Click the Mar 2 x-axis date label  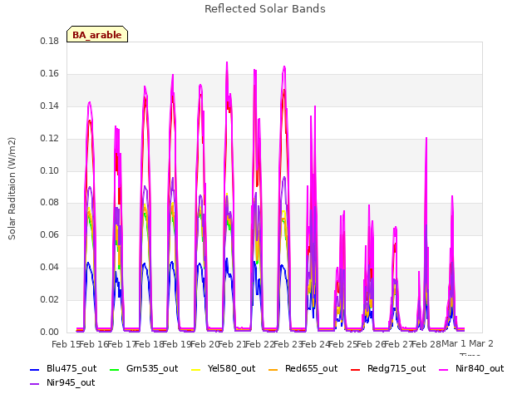click(x=481, y=343)
